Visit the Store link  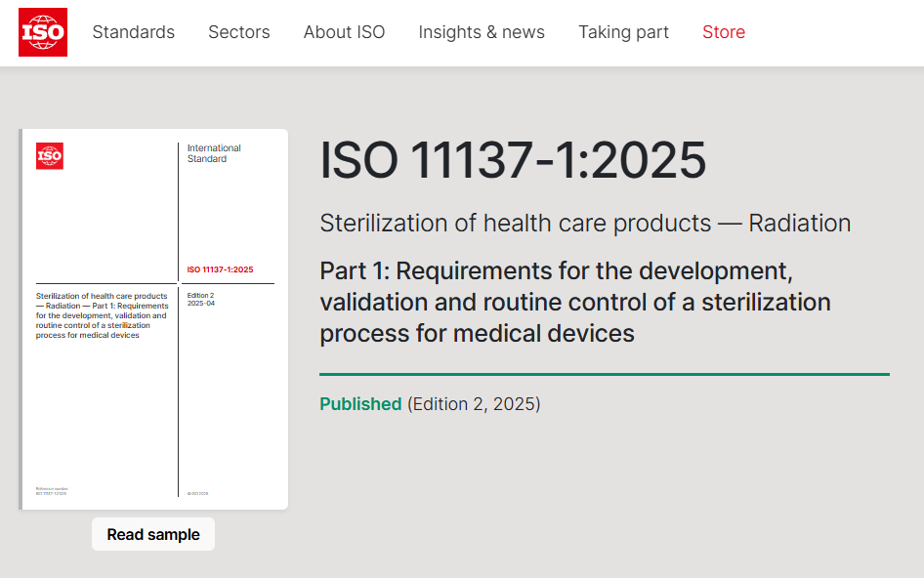[724, 32]
